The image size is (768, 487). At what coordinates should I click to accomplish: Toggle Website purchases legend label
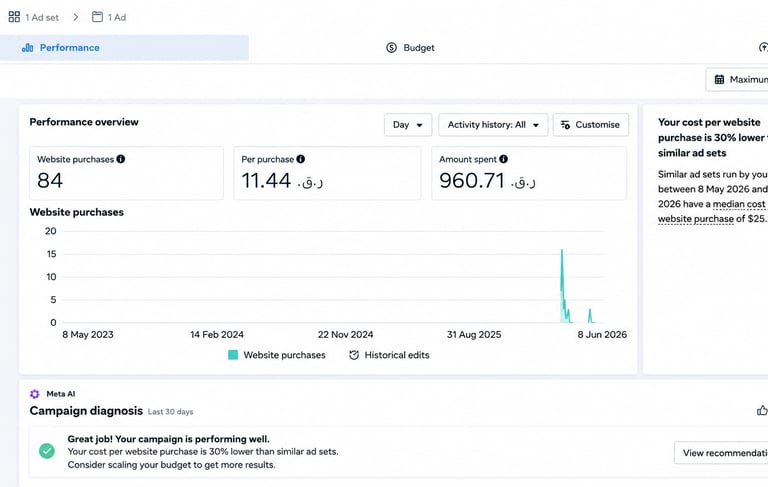(284, 355)
